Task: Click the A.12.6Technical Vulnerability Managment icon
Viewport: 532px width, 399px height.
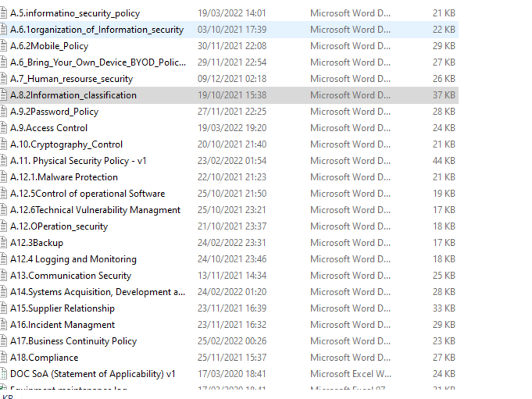Action: coord(3,210)
